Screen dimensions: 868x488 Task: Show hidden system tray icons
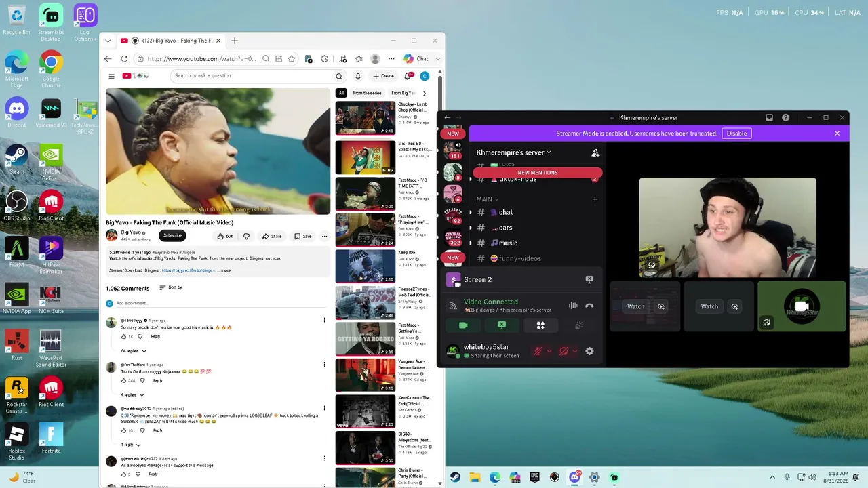point(772,477)
